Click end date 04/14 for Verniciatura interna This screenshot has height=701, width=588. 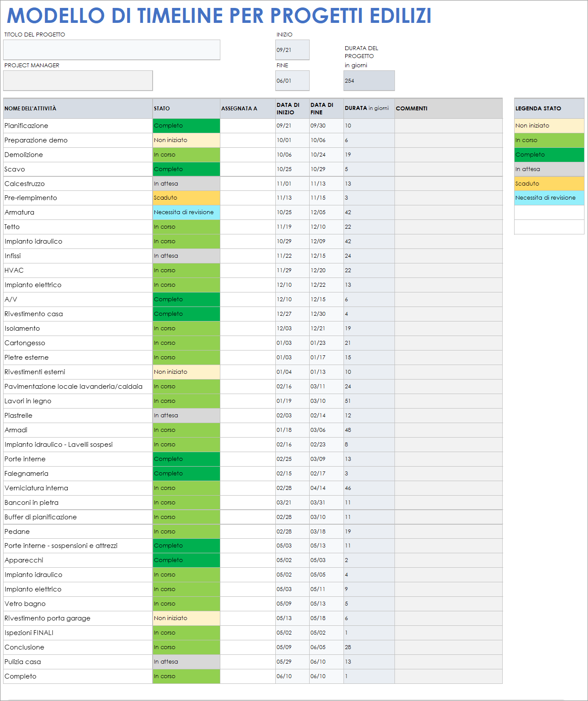(326, 488)
